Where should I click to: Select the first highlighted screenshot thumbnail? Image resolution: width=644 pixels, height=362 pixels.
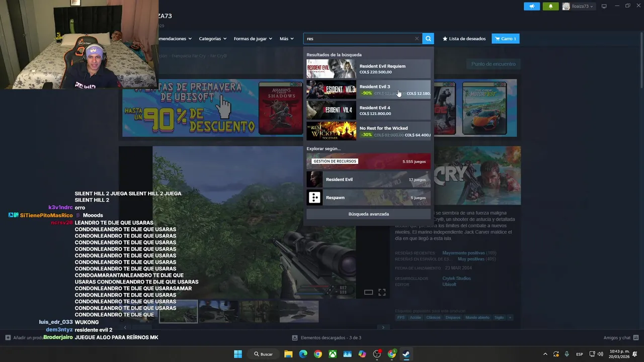178,311
